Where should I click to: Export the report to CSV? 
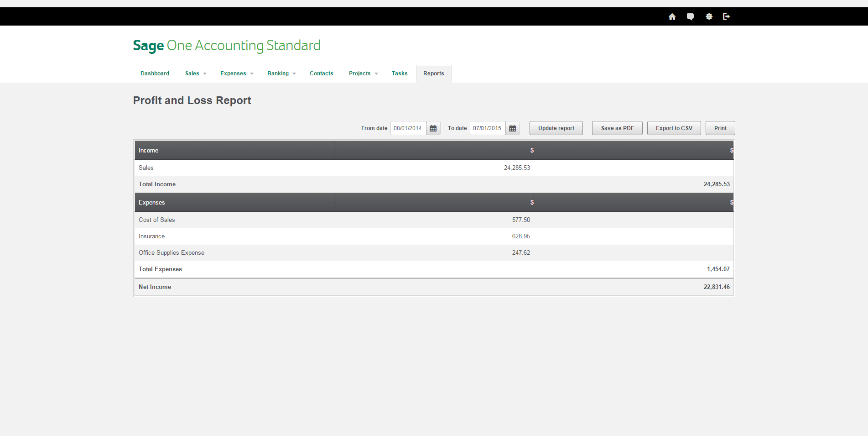pos(674,128)
